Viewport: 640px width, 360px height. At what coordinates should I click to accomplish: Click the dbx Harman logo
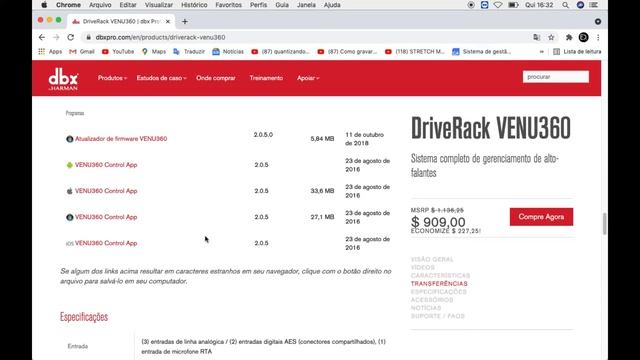[63, 79]
